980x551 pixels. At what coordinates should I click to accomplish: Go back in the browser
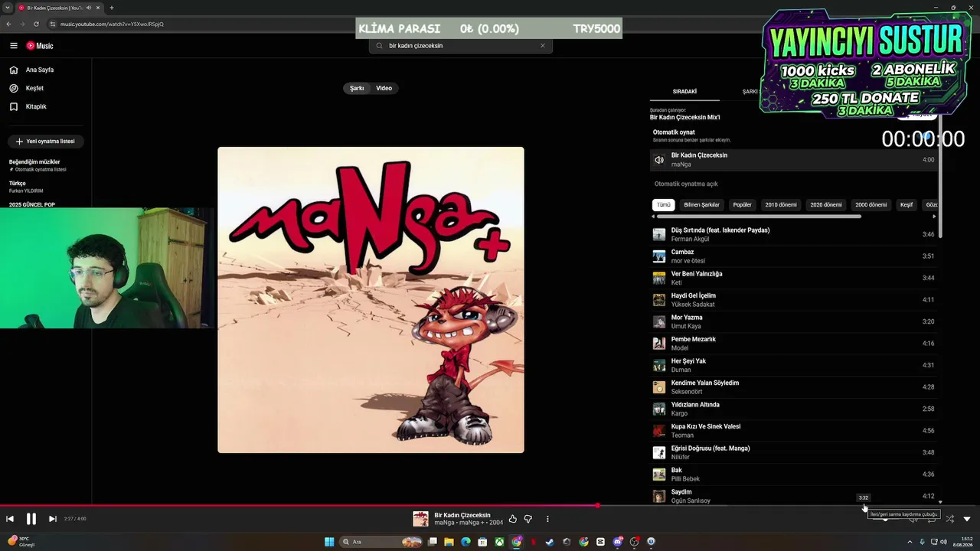(8, 24)
